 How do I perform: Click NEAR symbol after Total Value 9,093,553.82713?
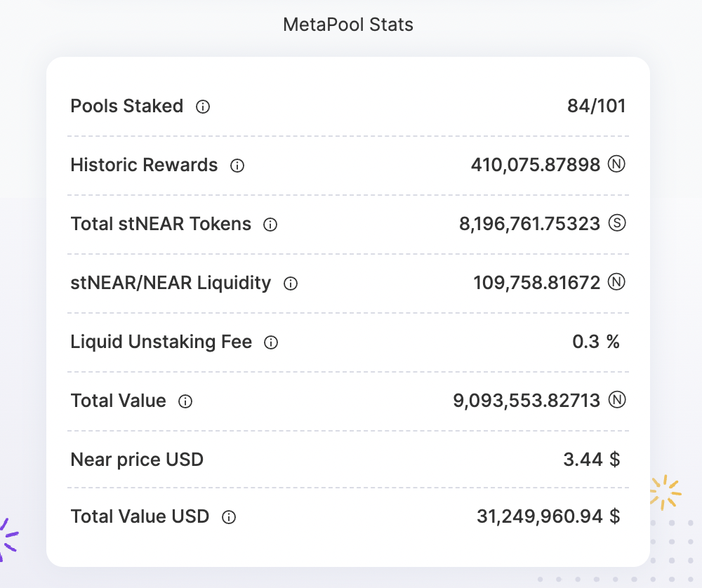pos(617,400)
